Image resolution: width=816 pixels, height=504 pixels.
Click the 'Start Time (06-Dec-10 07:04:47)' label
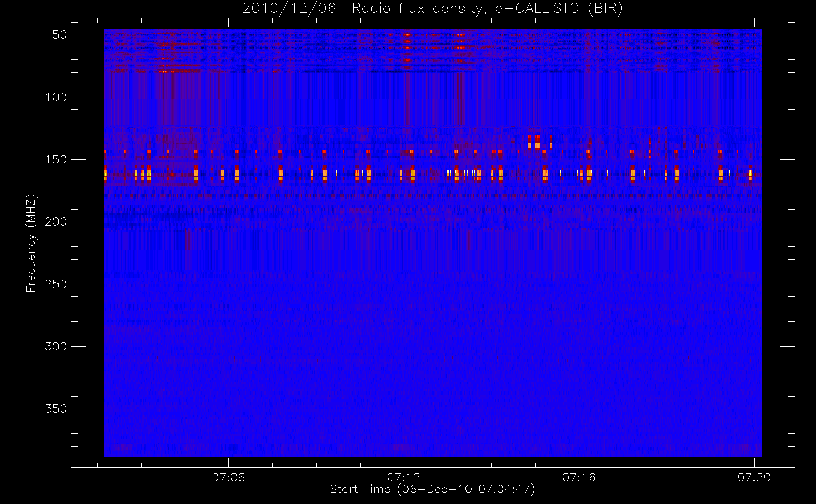coord(432,489)
